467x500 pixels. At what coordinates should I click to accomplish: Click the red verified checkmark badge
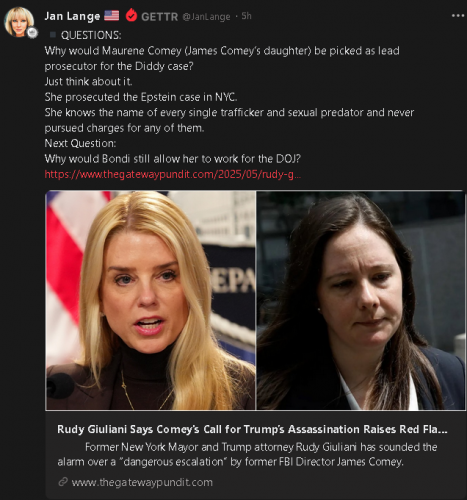point(131,16)
